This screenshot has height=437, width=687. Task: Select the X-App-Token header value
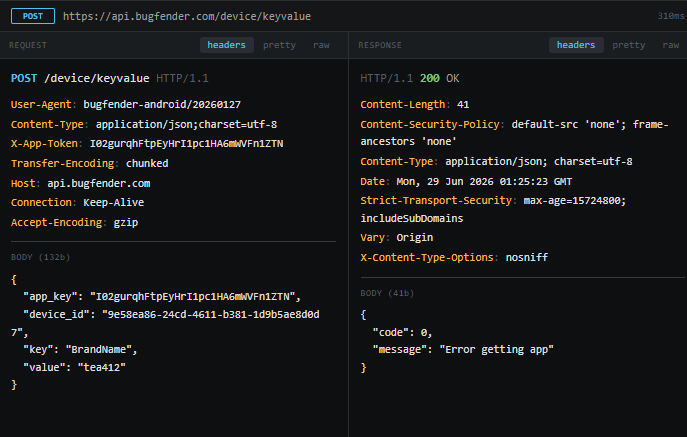[187, 144]
